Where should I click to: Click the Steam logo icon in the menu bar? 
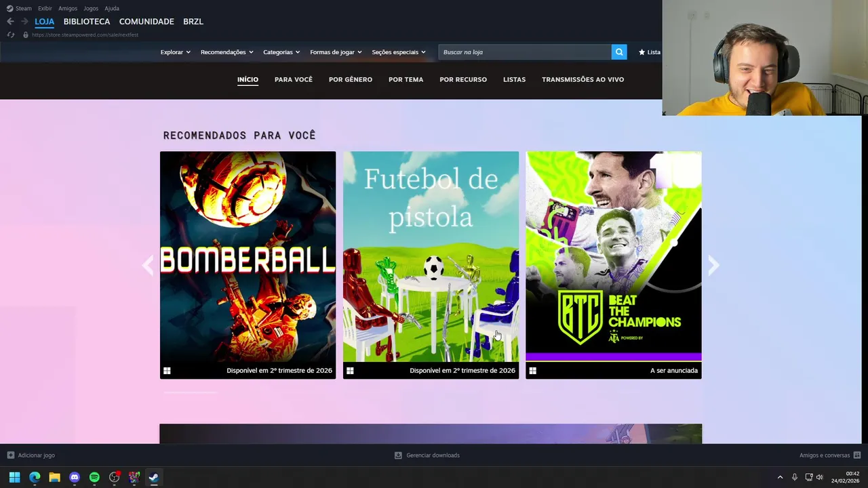tap(9, 9)
